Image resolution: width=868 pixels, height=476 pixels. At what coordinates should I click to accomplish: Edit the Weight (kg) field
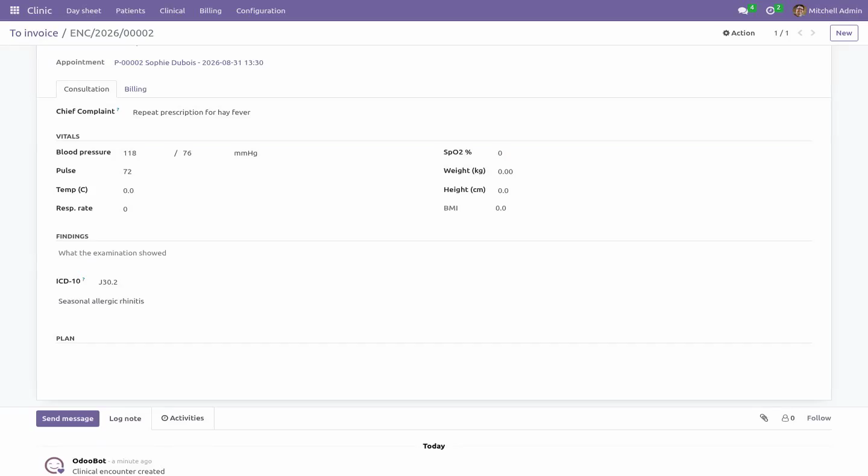654,171
